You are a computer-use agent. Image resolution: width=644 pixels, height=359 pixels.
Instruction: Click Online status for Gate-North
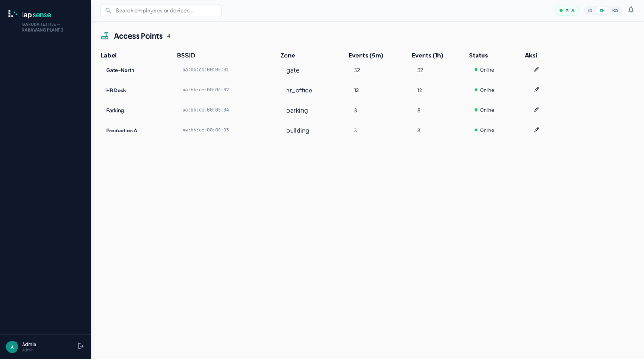tap(484, 70)
